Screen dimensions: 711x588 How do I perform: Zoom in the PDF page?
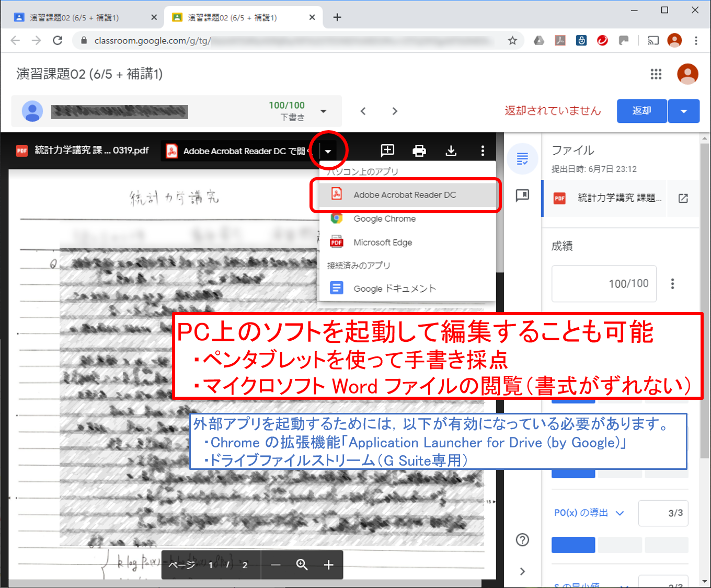coord(328,564)
